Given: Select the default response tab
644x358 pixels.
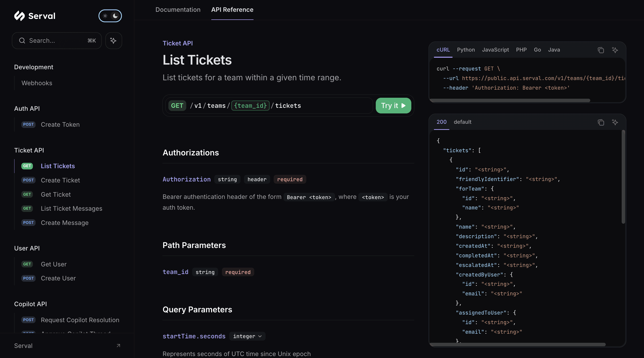Looking at the screenshot, I should pyautogui.click(x=462, y=122).
